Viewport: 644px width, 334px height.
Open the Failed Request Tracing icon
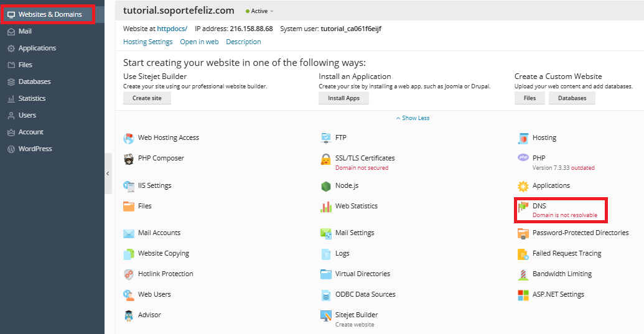(523, 254)
